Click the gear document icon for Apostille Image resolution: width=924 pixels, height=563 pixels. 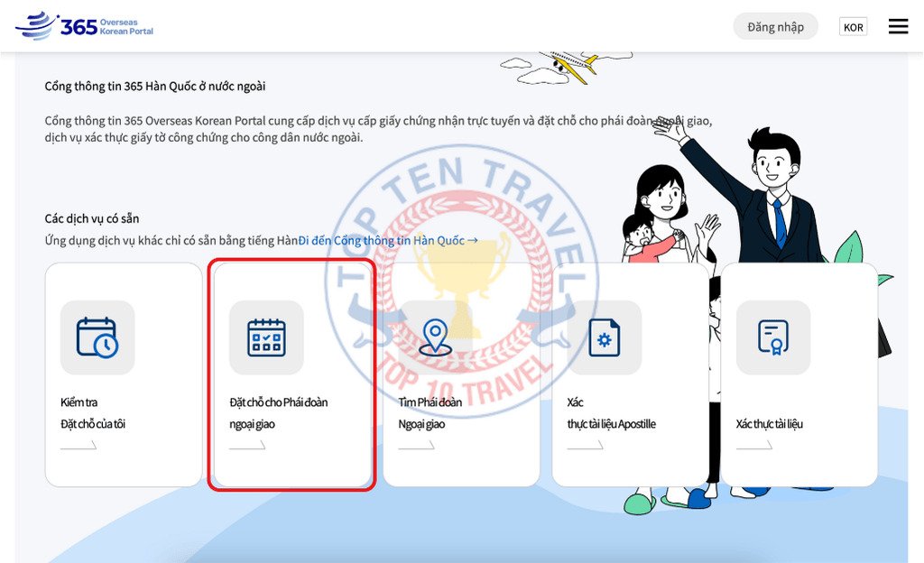tap(604, 337)
